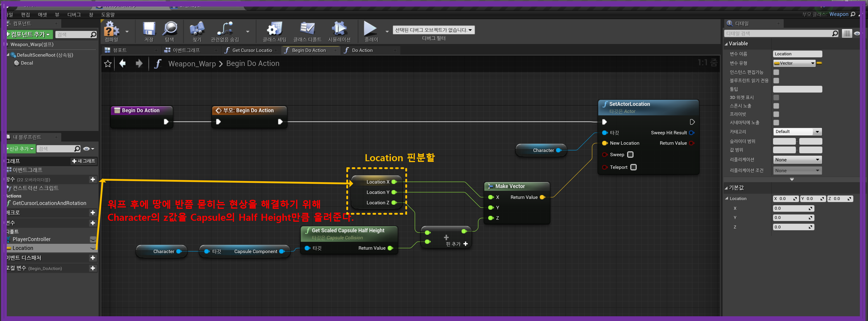
Task: Click the plus icon to add a variable
Action: [x=93, y=223]
